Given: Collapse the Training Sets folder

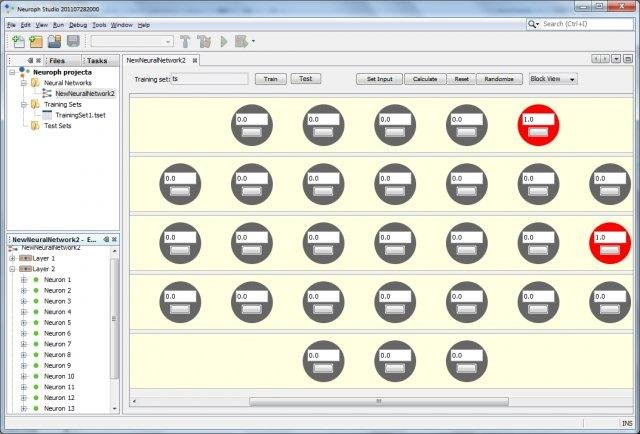Looking at the screenshot, I should pyautogui.click(x=24, y=105).
